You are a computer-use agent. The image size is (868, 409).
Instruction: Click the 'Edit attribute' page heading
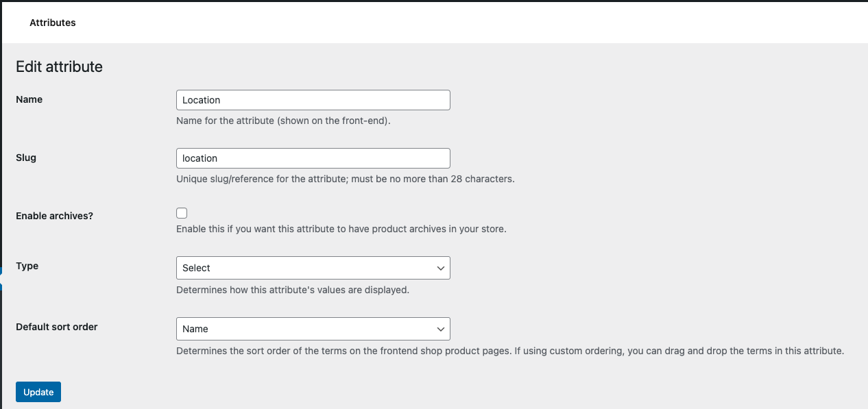58,66
